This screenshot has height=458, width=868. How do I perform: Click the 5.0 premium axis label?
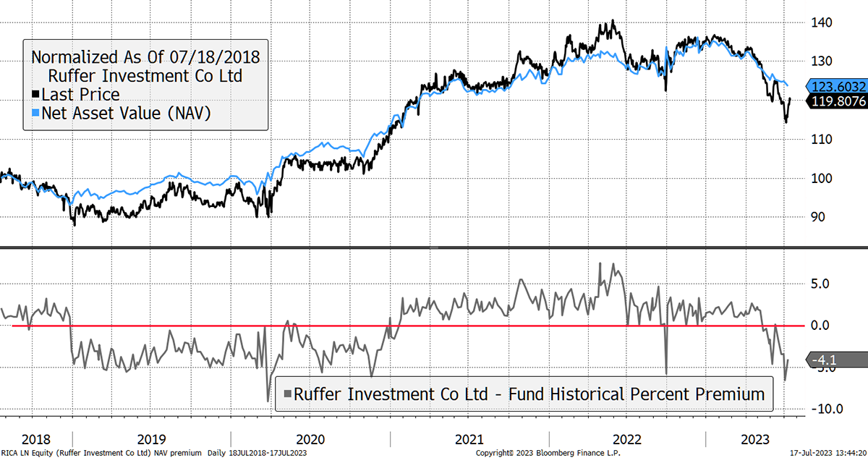click(x=820, y=284)
